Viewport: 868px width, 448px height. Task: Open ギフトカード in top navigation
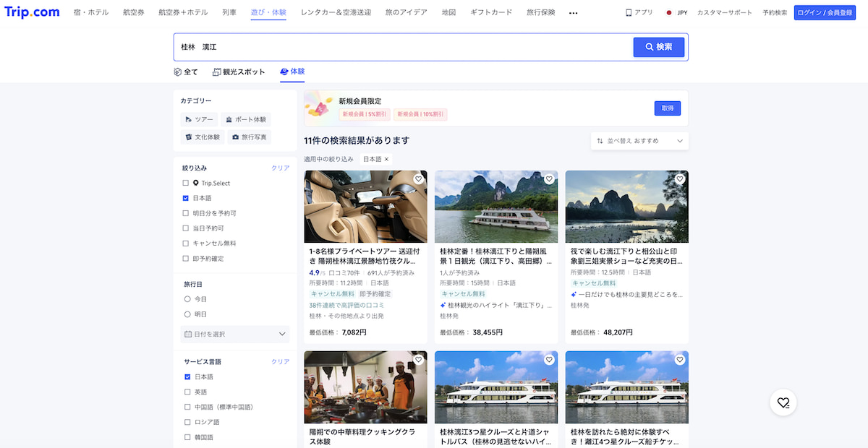(x=491, y=13)
